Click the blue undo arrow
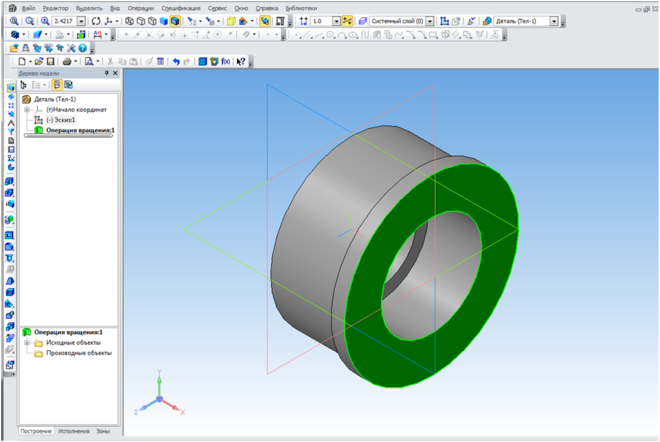The width and height of the screenshot is (660, 442). [176, 61]
